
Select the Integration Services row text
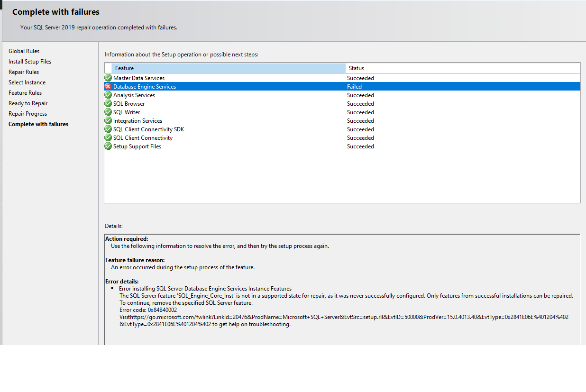[x=137, y=121]
